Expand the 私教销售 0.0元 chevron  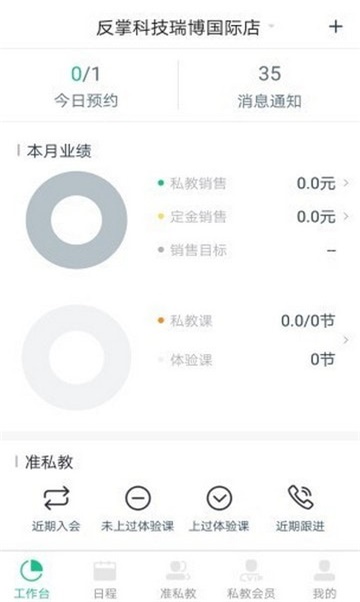click(346, 183)
